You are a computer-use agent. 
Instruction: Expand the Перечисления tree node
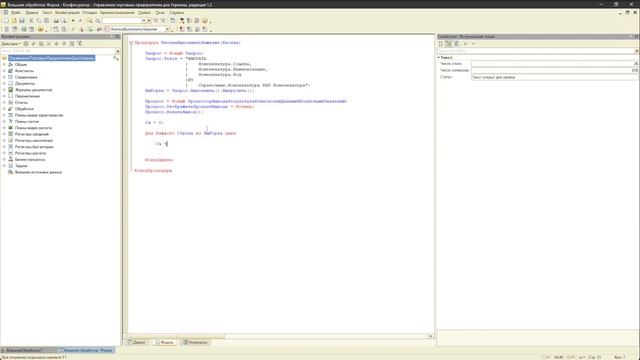[4, 96]
